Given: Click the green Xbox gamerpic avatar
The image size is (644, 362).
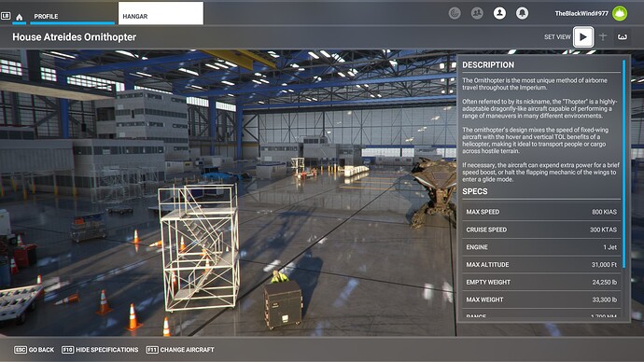Looking at the screenshot, I should click(620, 13).
